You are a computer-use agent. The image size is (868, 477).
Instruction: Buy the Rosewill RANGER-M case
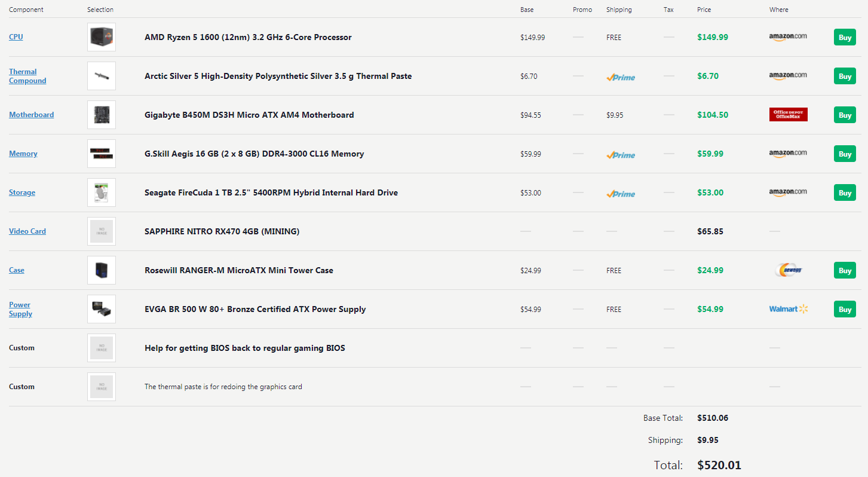click(x=845, y=270)
